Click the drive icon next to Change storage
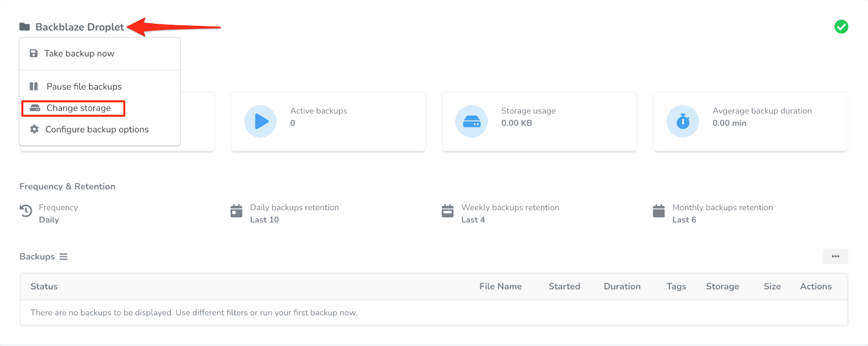Image resolution: width=868 pixels, height=346 pixels. (x=35, y=108)
